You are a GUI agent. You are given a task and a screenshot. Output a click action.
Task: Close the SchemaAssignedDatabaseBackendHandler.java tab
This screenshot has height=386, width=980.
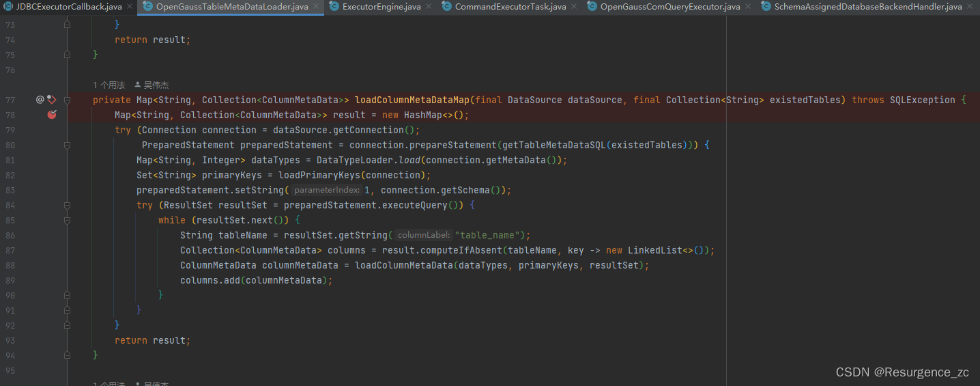970,7
